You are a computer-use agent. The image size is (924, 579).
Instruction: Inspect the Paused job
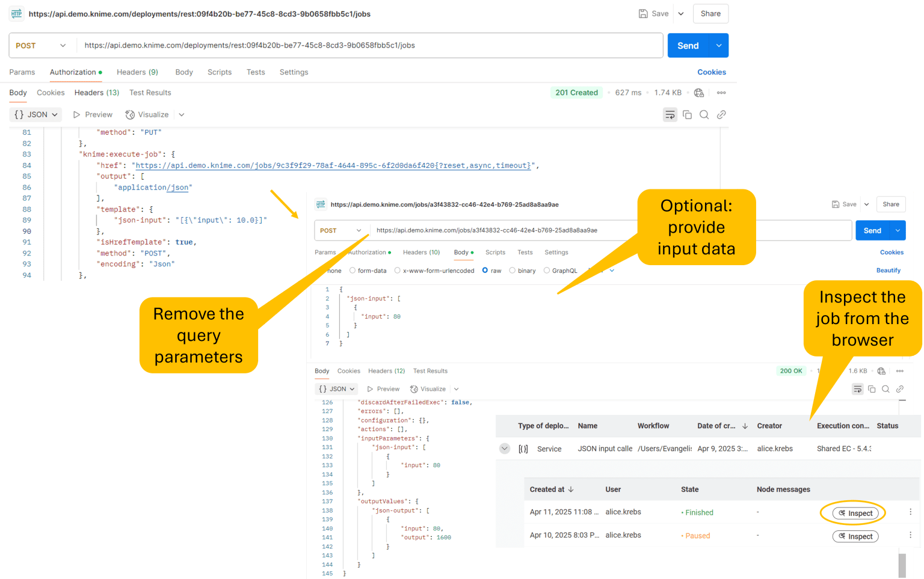pyautogui.click(x=855, y=536)
